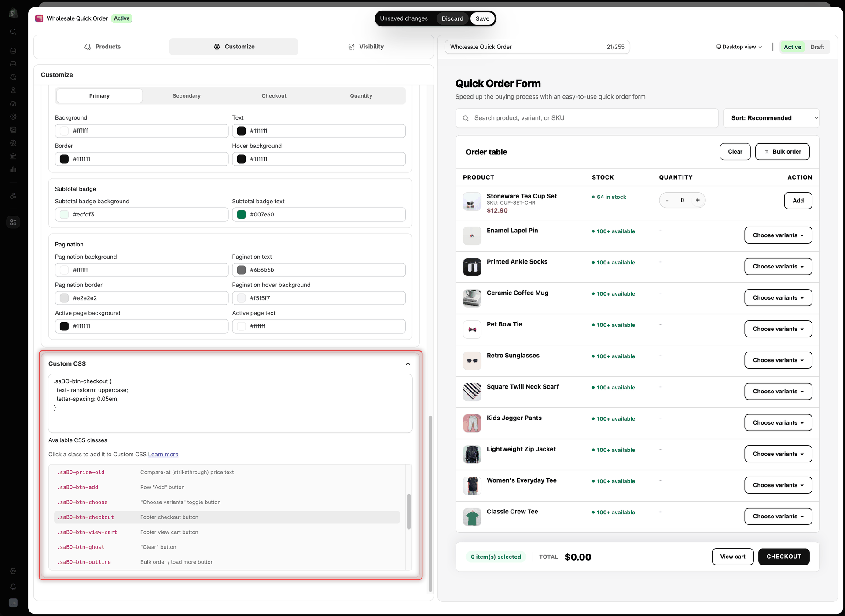Screen dimensions: 845x616
Task: Open the Desktop view dropdown
Action: point(739,47)
